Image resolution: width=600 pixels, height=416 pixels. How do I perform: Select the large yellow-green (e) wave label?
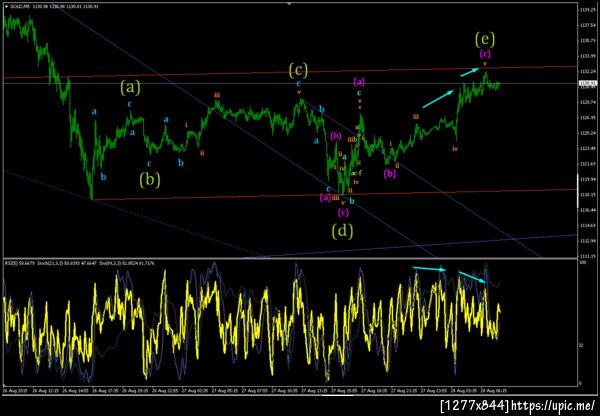click(485, 39)
